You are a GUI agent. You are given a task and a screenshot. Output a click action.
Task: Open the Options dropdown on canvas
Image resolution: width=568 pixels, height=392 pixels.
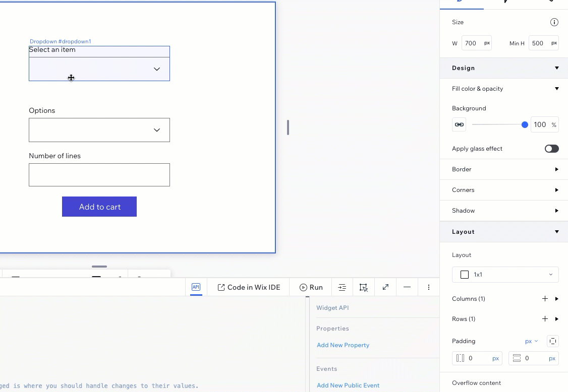[x=99, y=130]
